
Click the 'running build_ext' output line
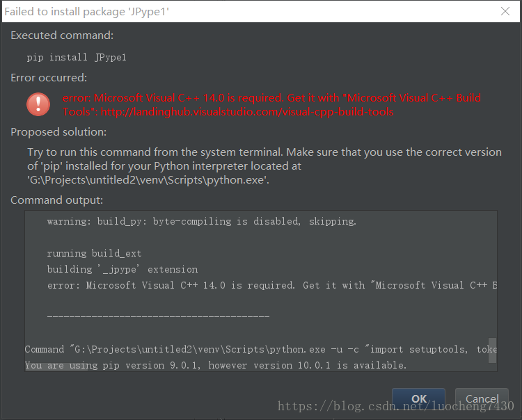(94, 253)
